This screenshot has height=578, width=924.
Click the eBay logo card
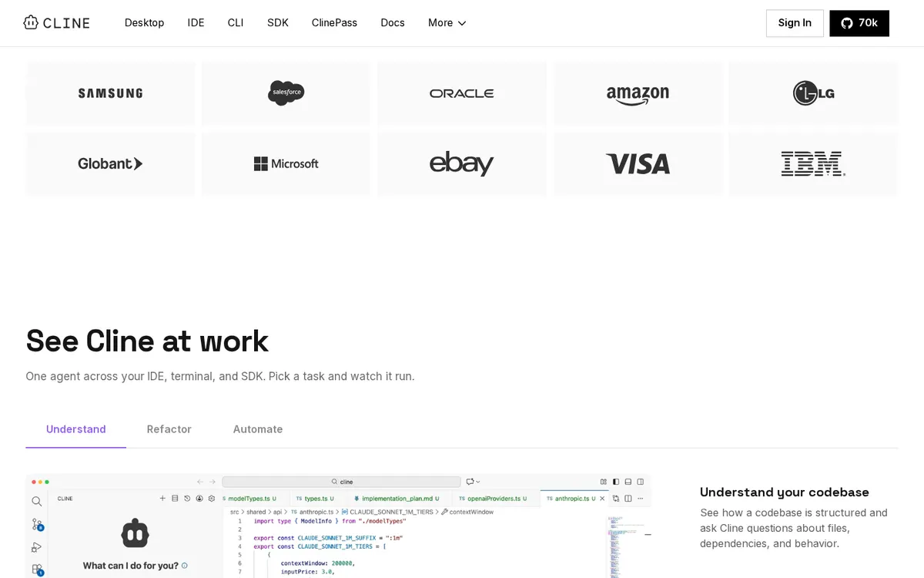tap(462, 163)
